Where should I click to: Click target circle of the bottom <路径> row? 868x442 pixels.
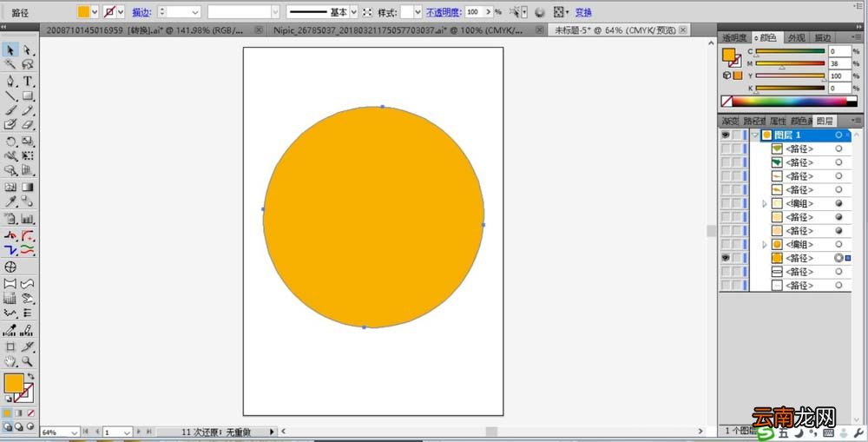click(838, 285)
